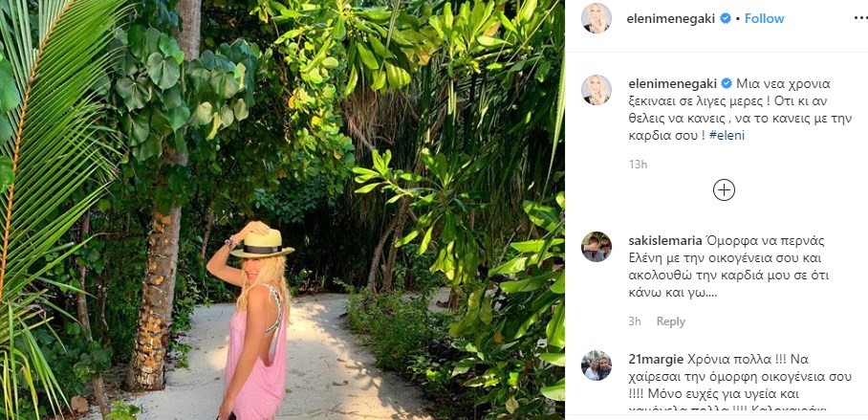Click the load more comments plus icon
Viewport: 868px width, 420px height.
tap(725, 189)
